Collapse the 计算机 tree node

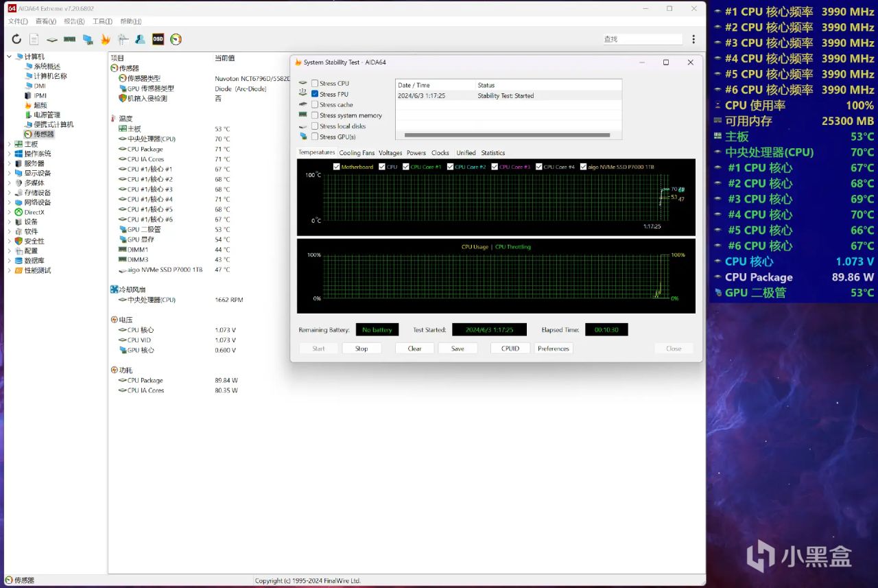click(x=9, y=56)
